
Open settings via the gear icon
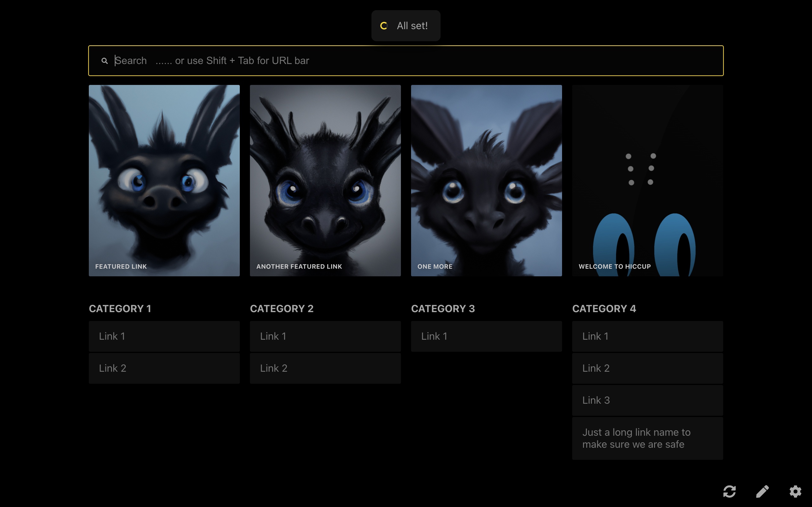pos(795,491)
